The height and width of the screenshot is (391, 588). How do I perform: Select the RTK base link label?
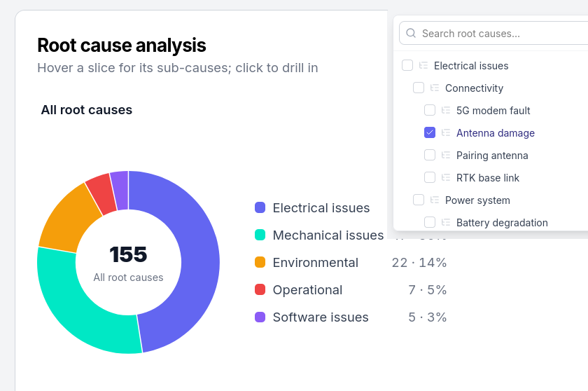click(x=487, y=178)
